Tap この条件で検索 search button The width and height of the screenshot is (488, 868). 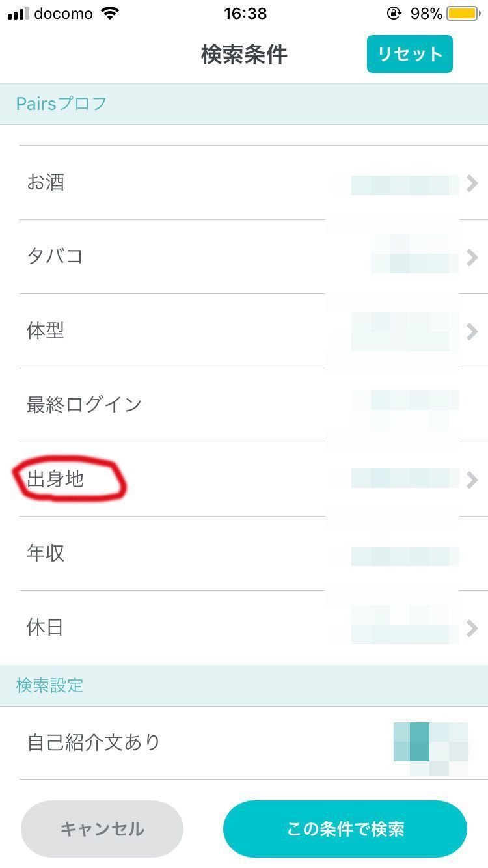tap(345, 829)
